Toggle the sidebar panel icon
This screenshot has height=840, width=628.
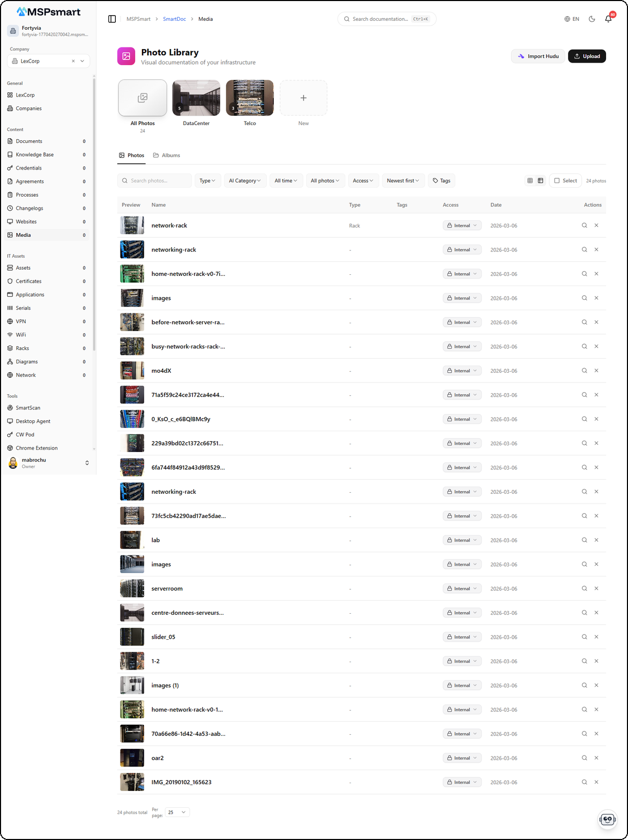(112, 19)
